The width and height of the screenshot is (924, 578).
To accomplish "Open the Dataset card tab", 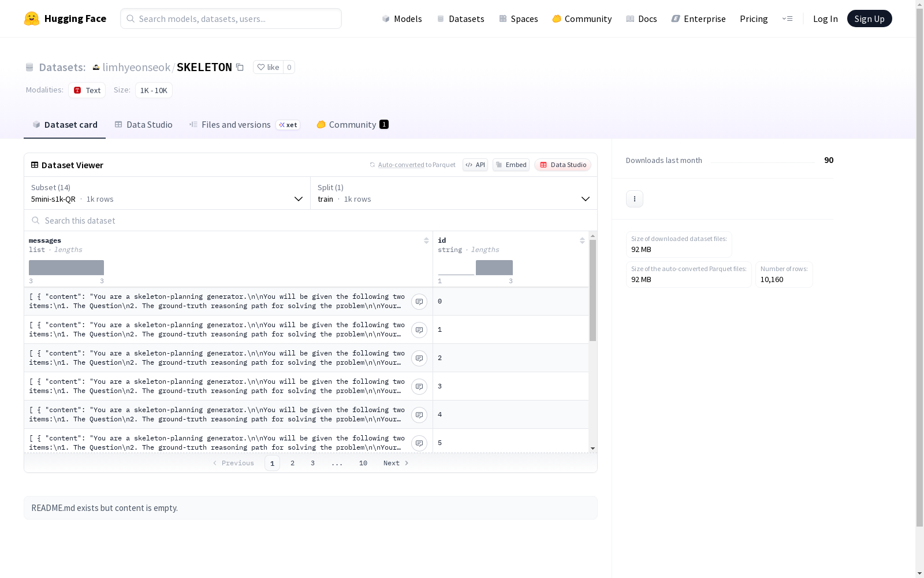I will pos(65,125).
